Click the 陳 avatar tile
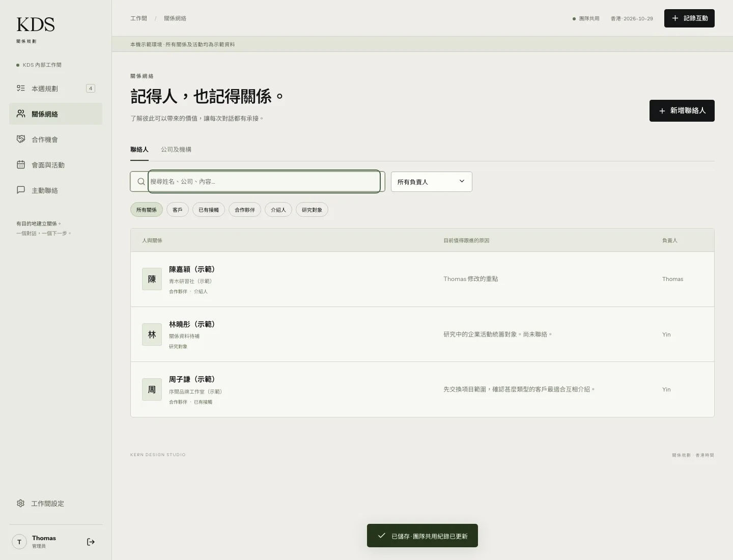The width and height of the screenshot is (733, 560). click(152, 279)
